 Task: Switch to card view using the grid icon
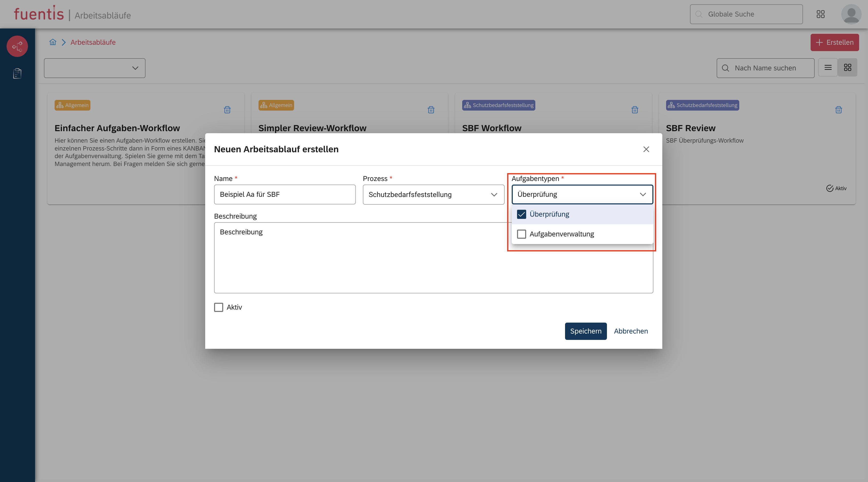tap(848, 67)
